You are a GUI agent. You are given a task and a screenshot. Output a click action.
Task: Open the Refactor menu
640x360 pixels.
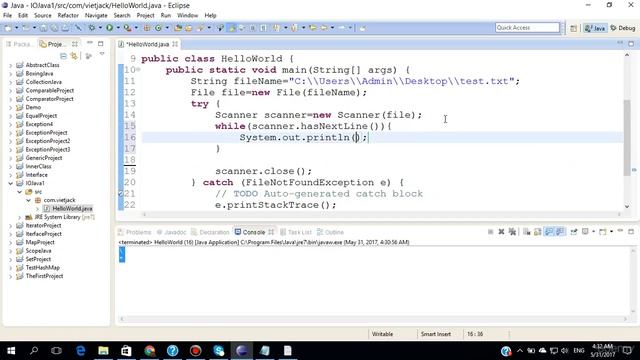click(68, 16)
